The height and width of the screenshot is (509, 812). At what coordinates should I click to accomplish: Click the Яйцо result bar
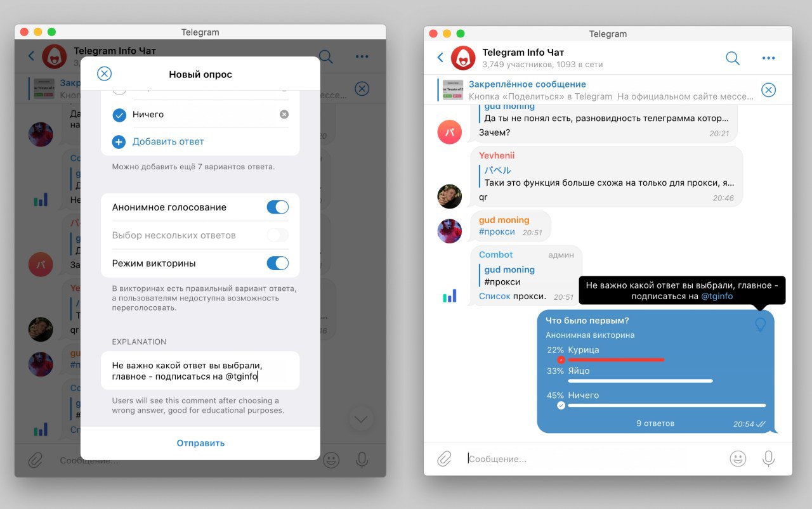640,381
